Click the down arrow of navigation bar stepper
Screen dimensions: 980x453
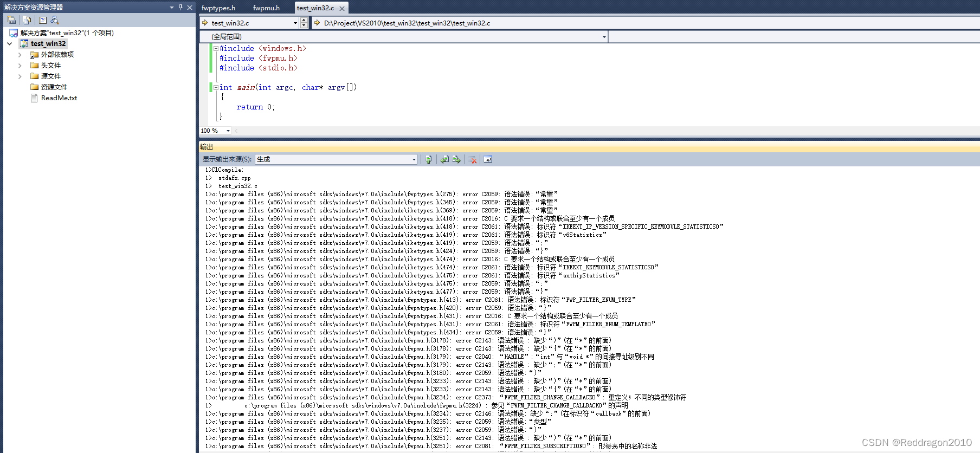tap(304, 25)
